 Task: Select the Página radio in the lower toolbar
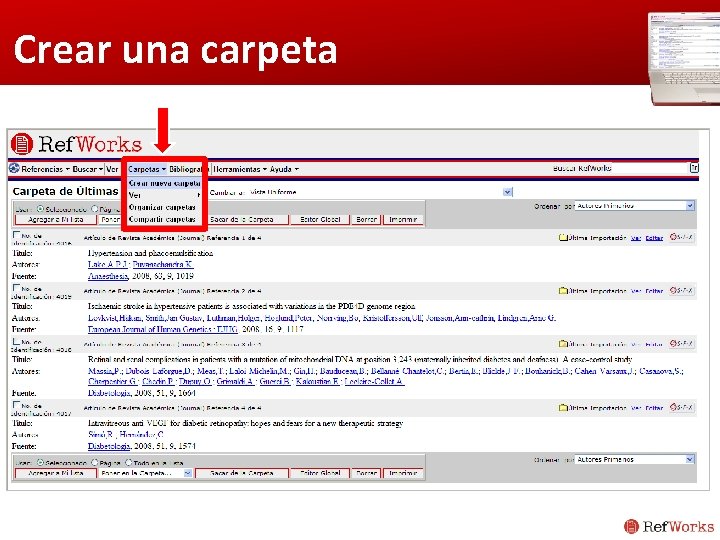[95, 462]
